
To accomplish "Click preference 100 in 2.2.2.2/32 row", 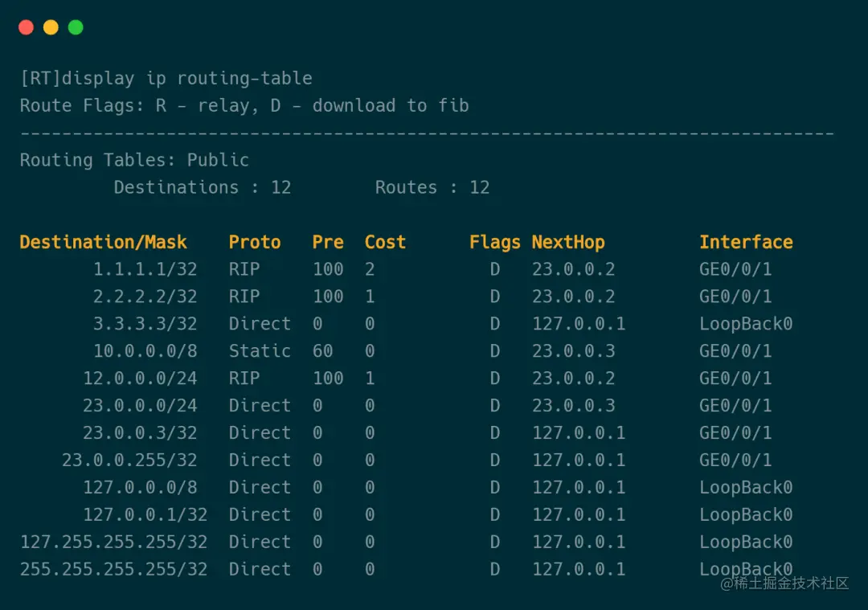I will [x=328, y=296].
